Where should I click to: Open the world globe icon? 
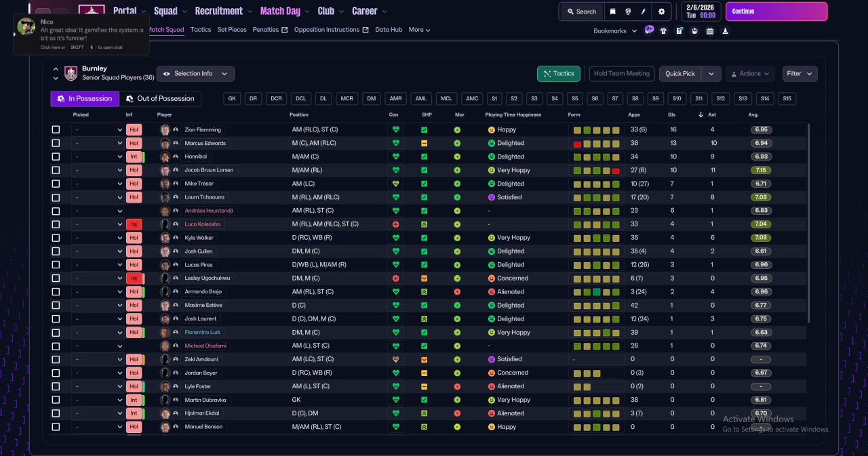[629, 12]
